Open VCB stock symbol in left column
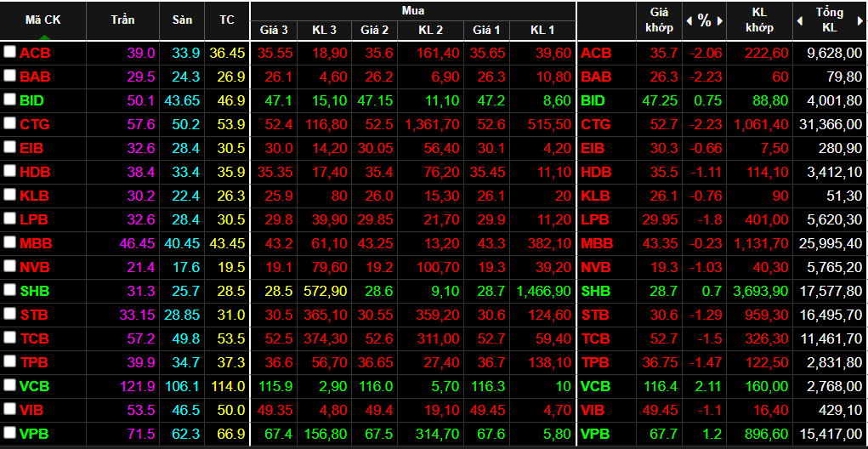This screenshot has height=449, width=868. (x=34, y=386)
